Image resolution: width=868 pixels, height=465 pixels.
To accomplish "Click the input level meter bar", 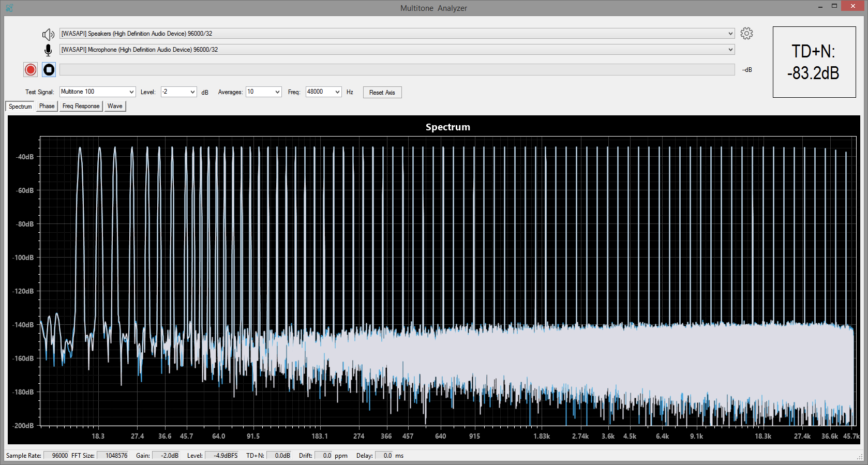I will click(397, 70).
